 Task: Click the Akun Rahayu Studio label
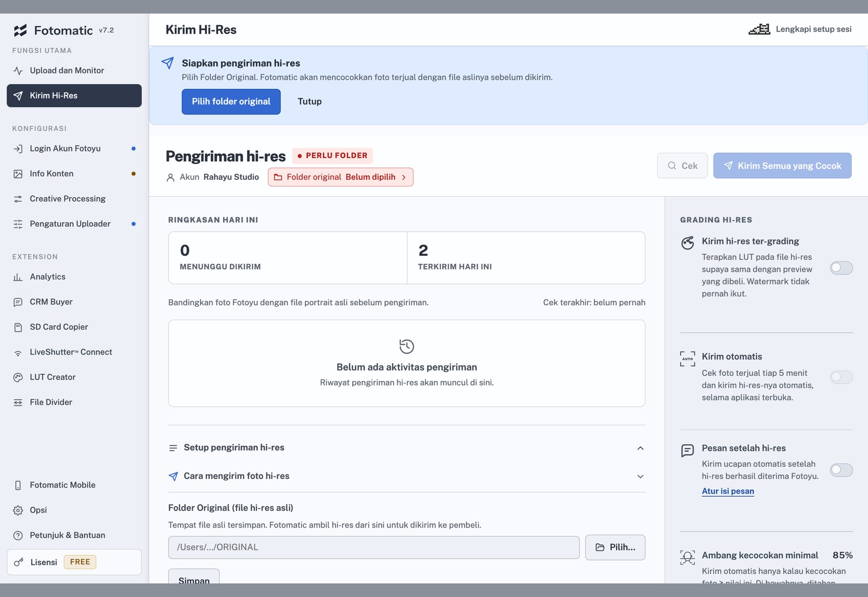click(212, 177)
